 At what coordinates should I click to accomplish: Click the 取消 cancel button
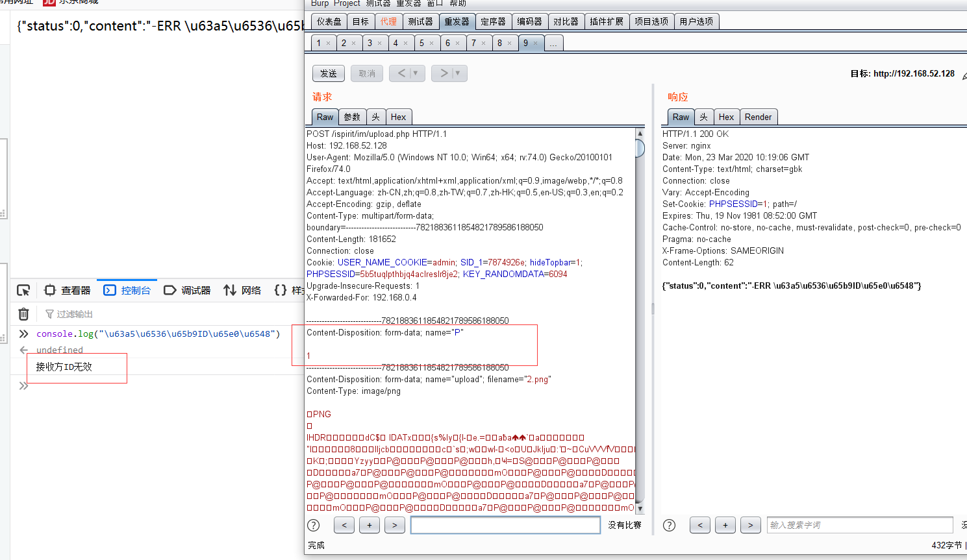point(367,73)
